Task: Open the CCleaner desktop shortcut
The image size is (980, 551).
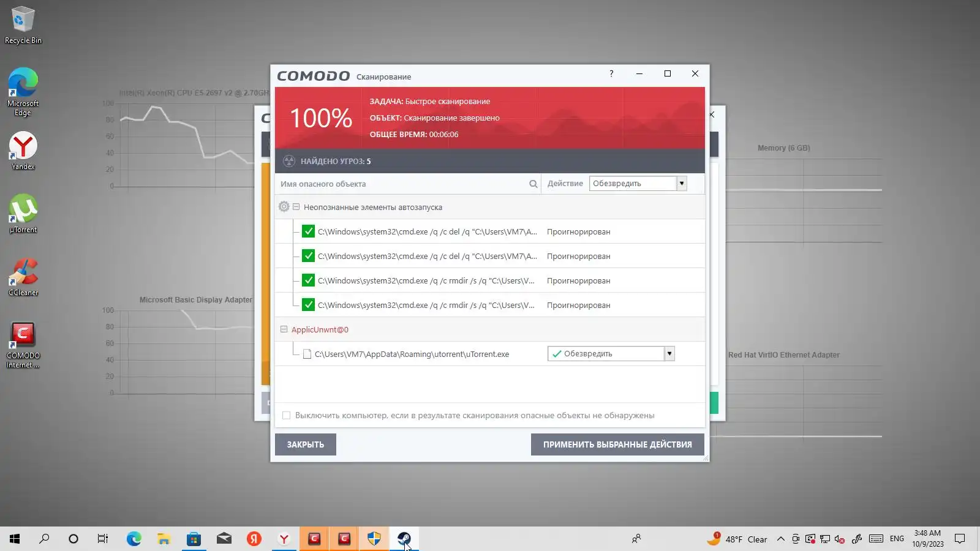Action: click(23, 277)
